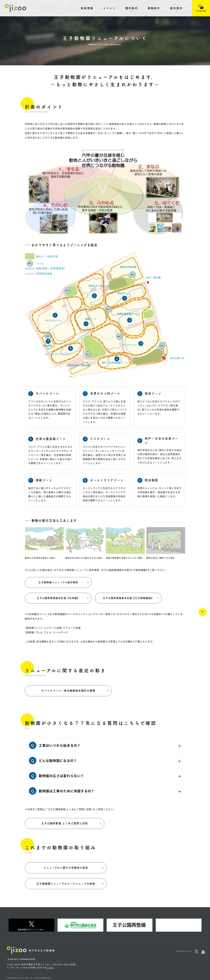Image resolution: width=210 pixels, height=980 pixels.
Task: Click the grey 観覧通路 legend swatch
Action: click(30, 269)
